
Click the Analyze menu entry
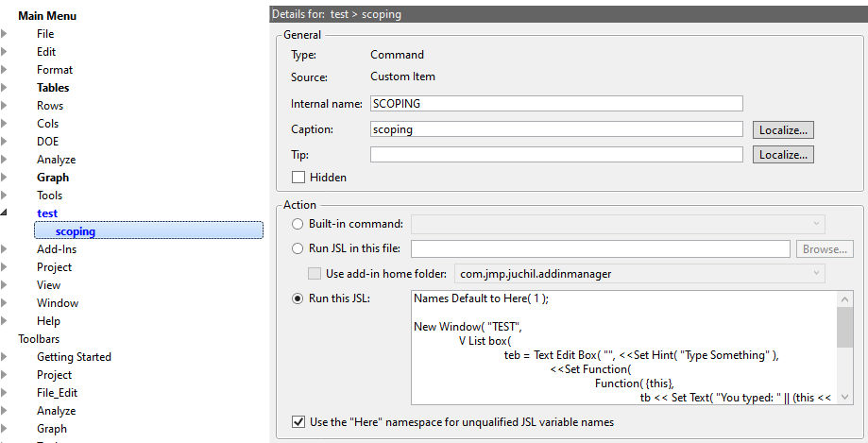coord(56,160)
